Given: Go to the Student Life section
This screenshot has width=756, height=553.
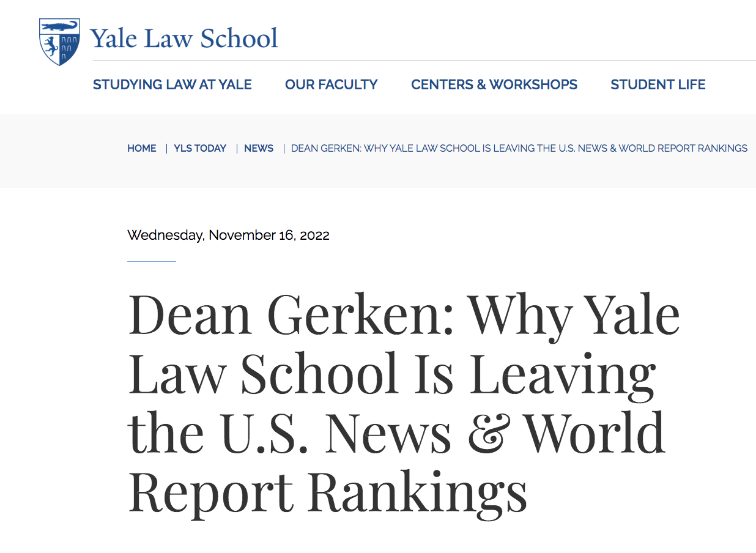Looking at the screenshot, I should coord(658,84).
